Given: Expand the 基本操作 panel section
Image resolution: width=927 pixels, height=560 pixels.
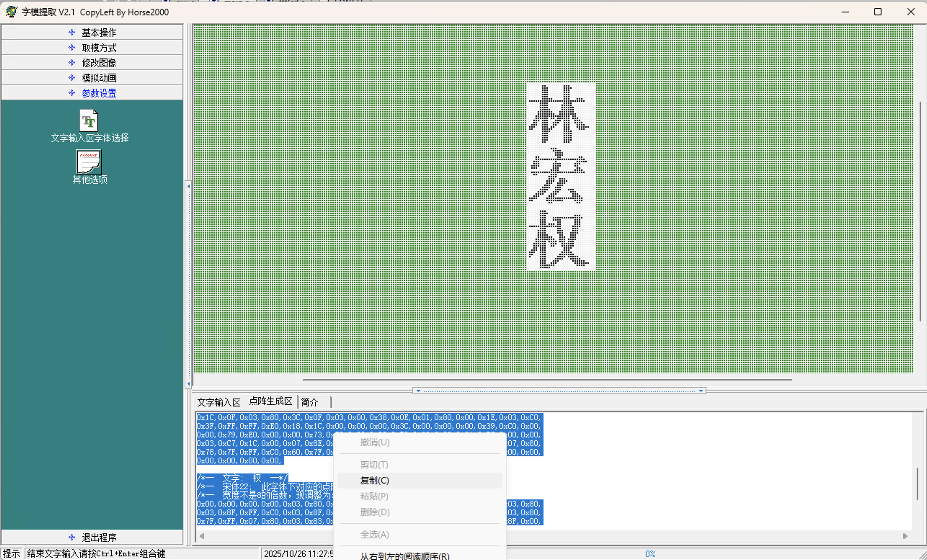Looking at the screenshot, I should (98, 32).
